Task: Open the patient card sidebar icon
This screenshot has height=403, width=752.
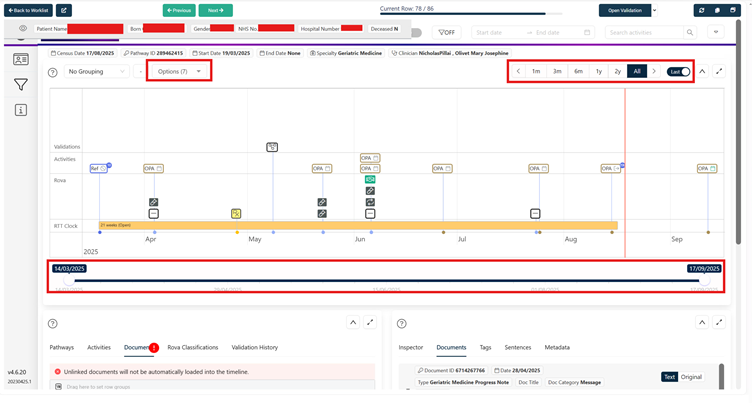Action: coord(21,60)
